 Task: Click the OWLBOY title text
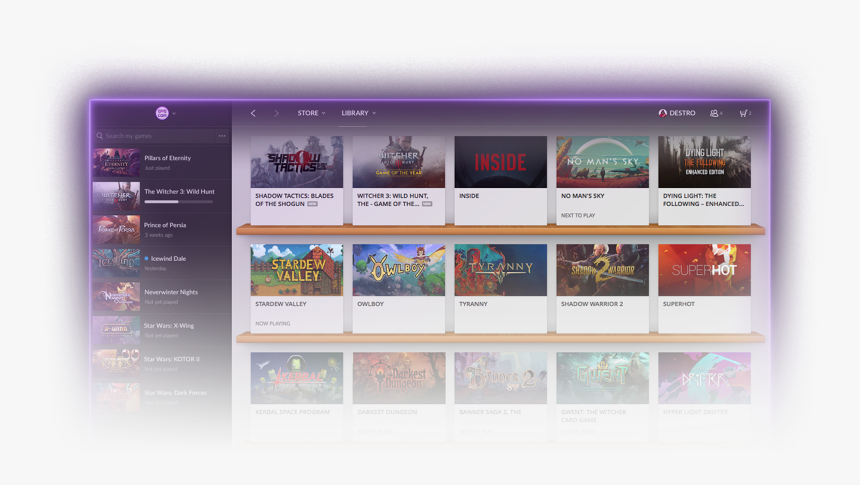coord(370,304)
